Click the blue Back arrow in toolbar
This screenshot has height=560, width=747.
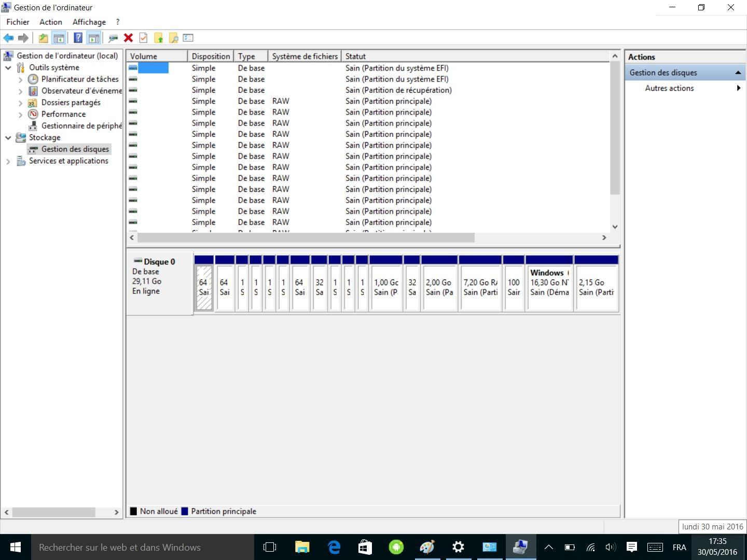[x=8, y=38]
